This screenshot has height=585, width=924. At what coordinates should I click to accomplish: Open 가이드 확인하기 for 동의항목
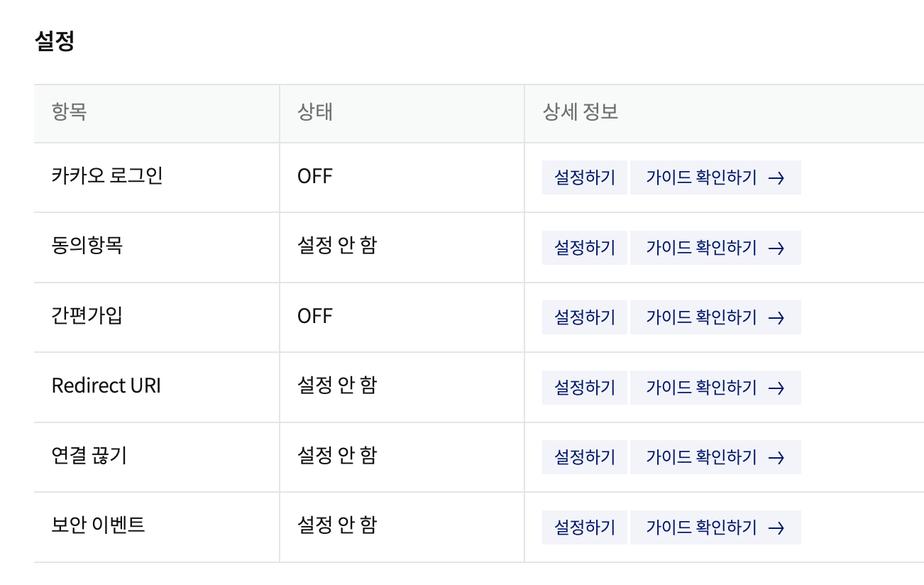[715, 248]
